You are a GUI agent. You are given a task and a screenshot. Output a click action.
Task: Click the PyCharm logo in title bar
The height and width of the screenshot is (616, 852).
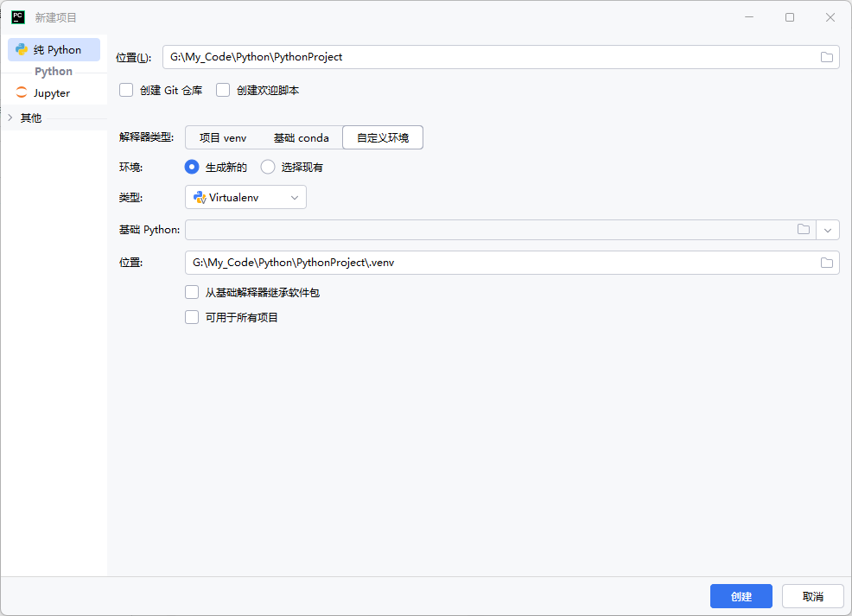click(18, 17)
